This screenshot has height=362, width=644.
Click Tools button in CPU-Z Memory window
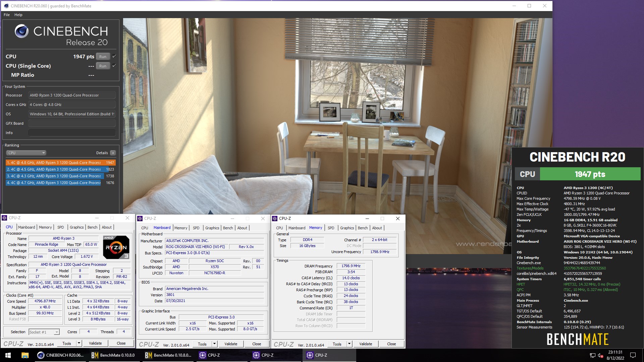[337, 344]
